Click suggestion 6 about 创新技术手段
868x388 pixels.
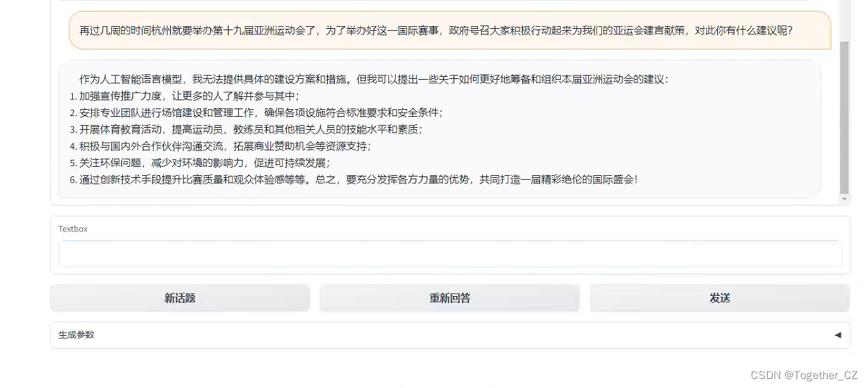[353, 179]
